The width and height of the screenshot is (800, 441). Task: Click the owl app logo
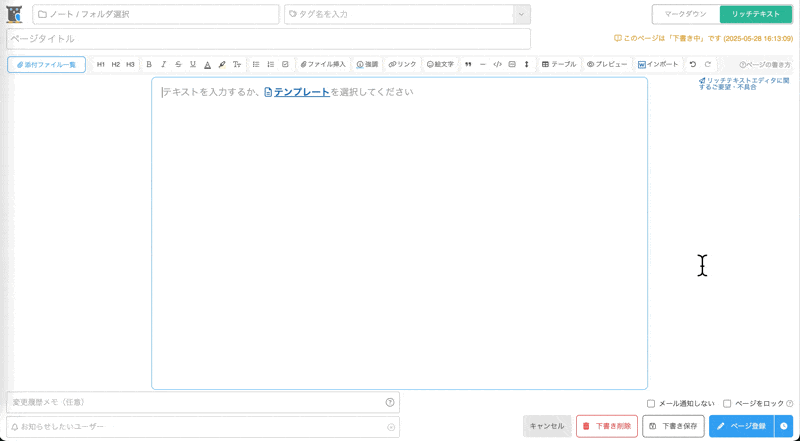point(14,14)
